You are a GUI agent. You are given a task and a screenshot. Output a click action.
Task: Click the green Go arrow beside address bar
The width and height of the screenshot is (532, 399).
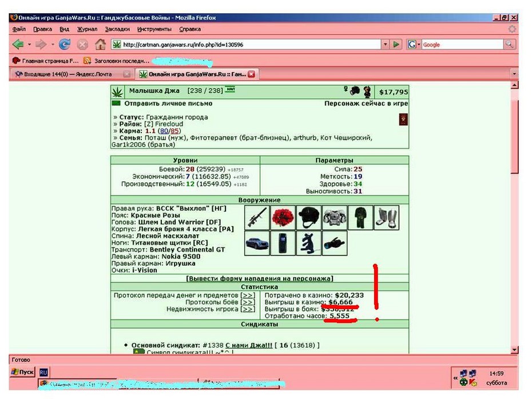coord(396,45)
